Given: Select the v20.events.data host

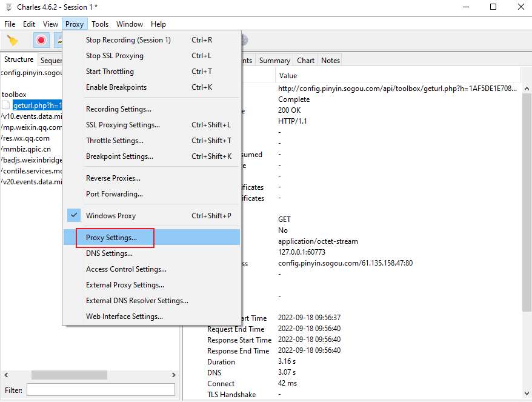Looking at the screenshot, I should (32, 182).
